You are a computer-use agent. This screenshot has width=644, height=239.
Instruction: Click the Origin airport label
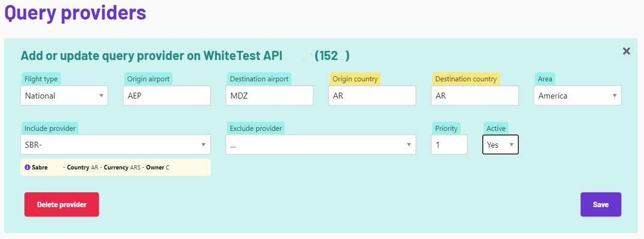coord(148,79)
